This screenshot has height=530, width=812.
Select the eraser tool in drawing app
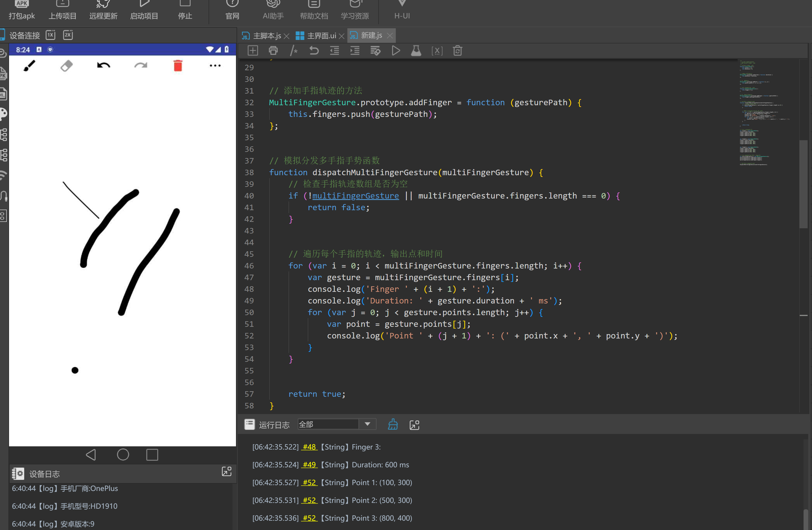pyautogui.click(x=66, y=66)
